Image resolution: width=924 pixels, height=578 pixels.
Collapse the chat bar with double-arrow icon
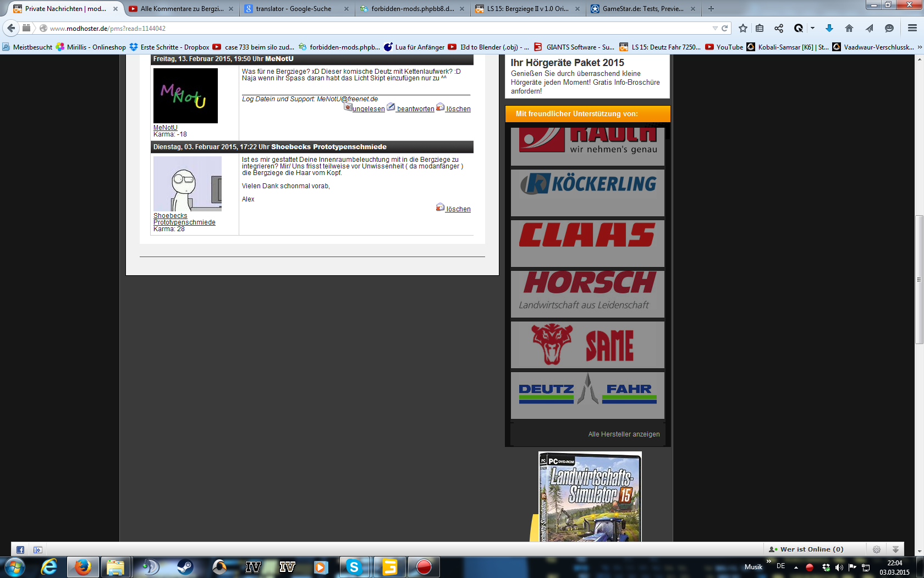[x=895, y=549]
